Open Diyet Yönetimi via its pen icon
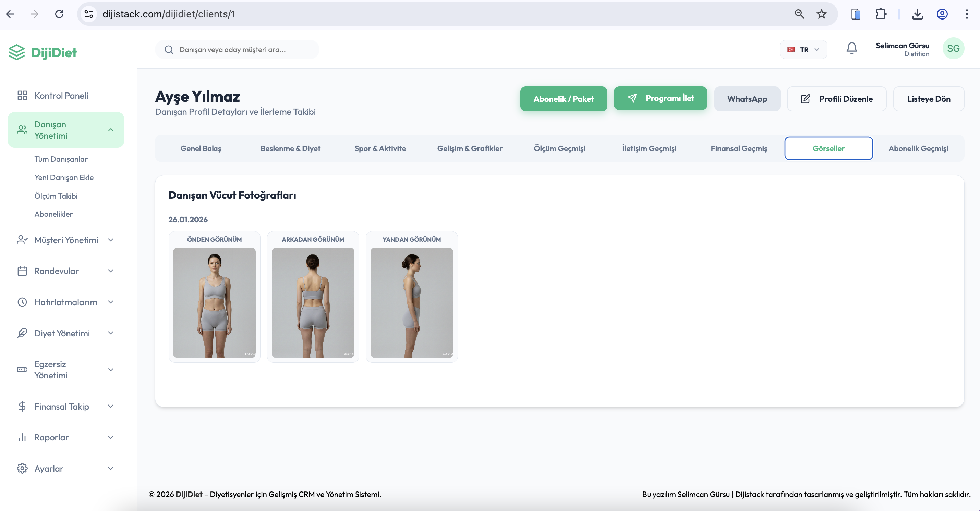980x511 pixels. click(x=22, y=333)
